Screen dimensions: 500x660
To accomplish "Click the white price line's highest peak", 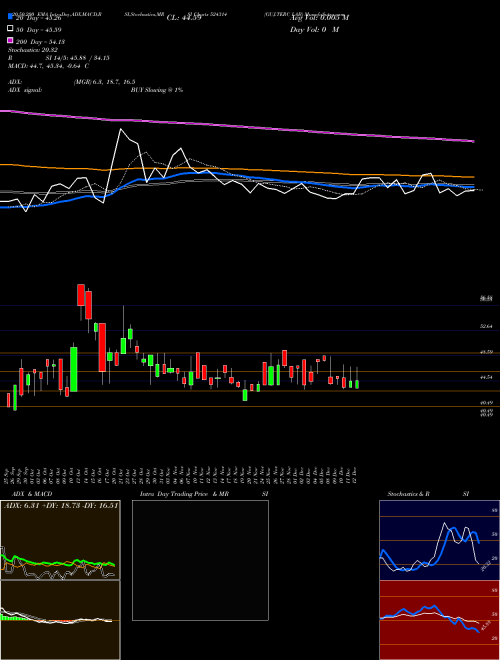I will pyautogui.click(x=121, y=129).
